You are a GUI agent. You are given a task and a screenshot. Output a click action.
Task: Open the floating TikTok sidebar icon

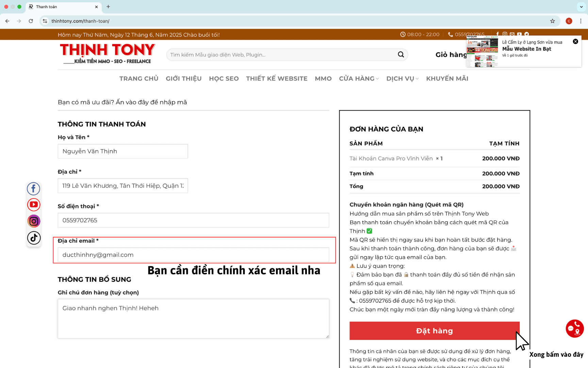click(34, 238)
